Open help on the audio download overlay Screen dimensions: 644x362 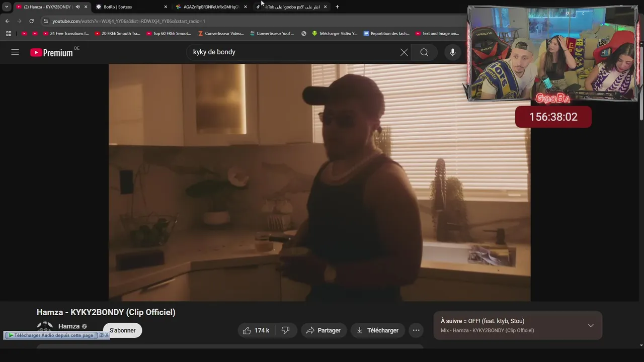click(x=101, y=335)
